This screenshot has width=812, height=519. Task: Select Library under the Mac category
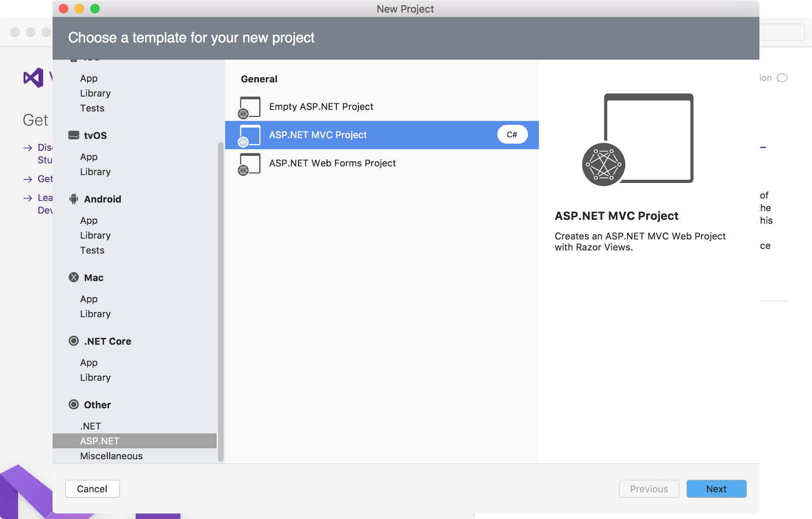tap(95, 314)
